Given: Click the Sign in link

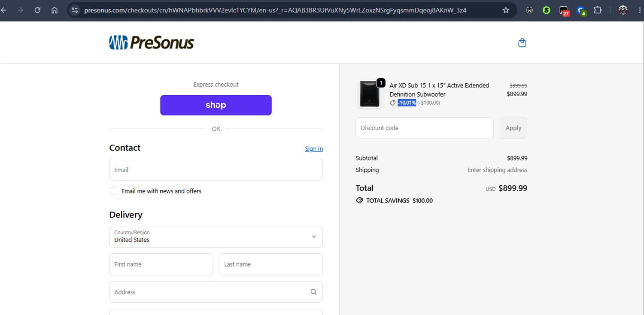Looking at the screenshot, I should tap(314, 148).
